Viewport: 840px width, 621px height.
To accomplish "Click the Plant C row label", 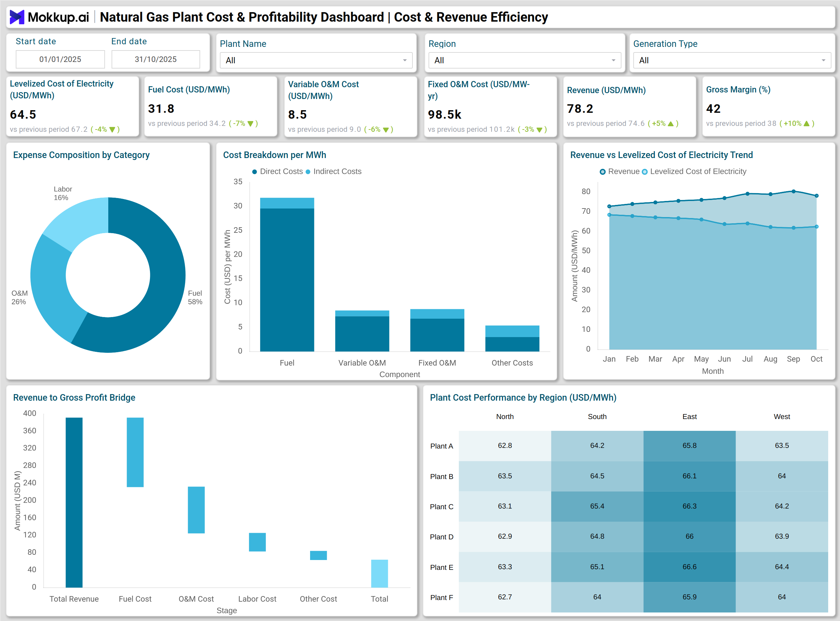I will pyautogui.click(x=442, y=507).
